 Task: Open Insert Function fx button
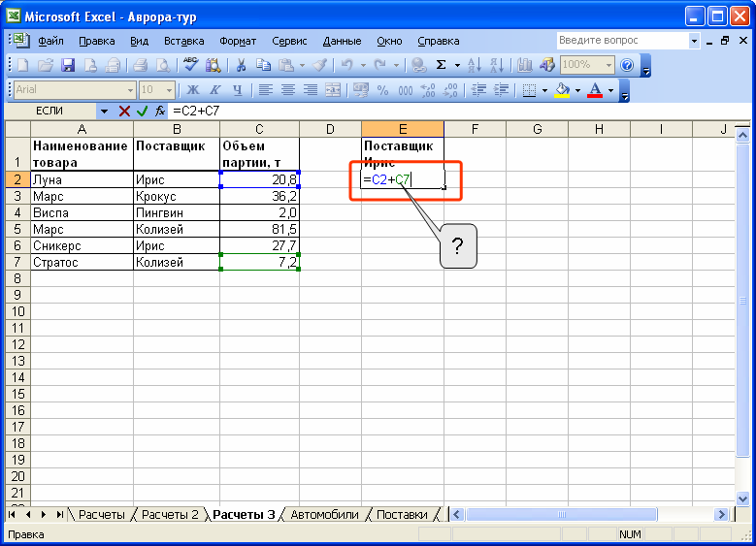pyautogui.click(x=160, y=112)
